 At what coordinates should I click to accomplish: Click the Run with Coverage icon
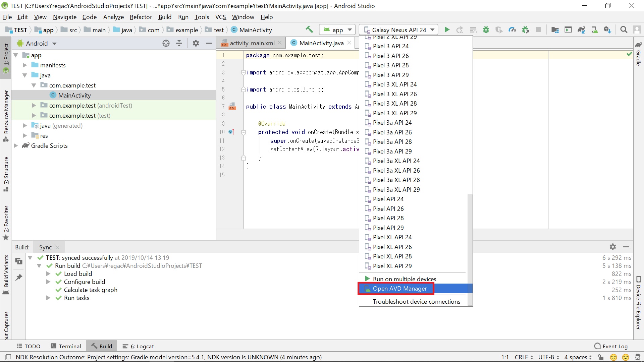point(499,30)
